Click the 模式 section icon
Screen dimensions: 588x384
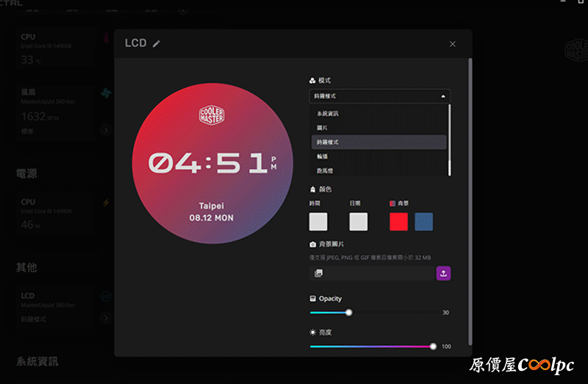click(x=312, y=81)
